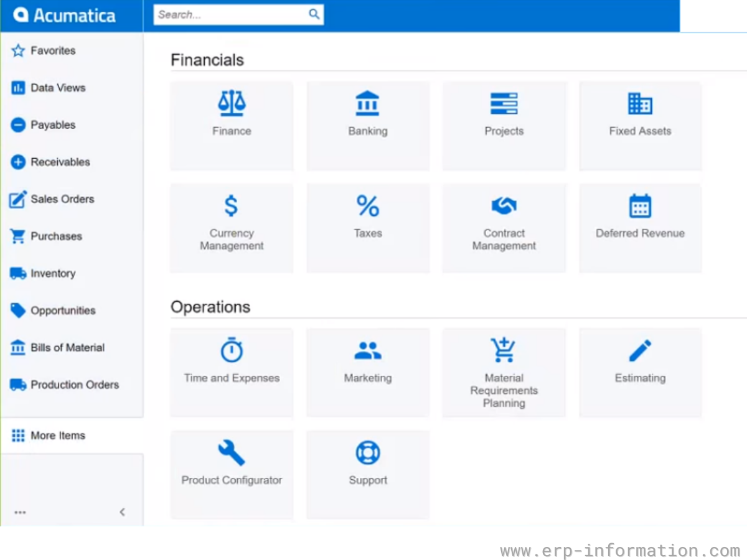This screenshot has height=560, width=747.
Task: Click the Data Views chart icon
Action: (x=18, y=88)
